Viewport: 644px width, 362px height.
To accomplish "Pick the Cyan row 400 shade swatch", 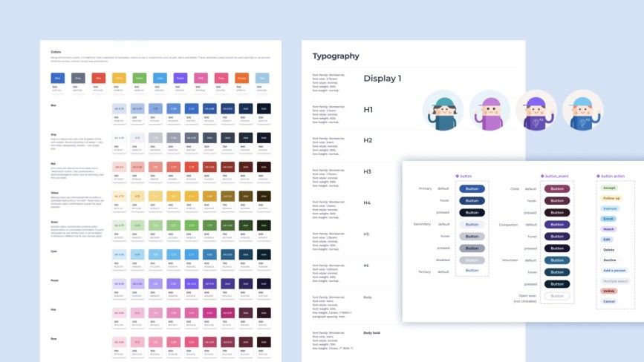I will pyautogui.click(x=173, y=254).
